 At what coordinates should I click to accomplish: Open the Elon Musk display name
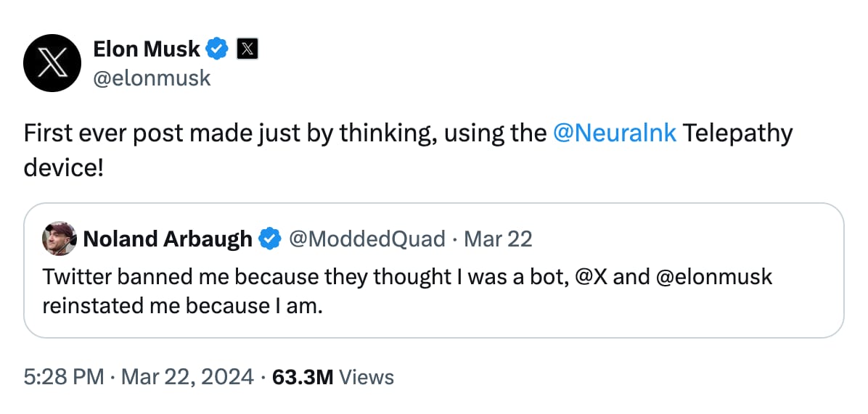147,49
